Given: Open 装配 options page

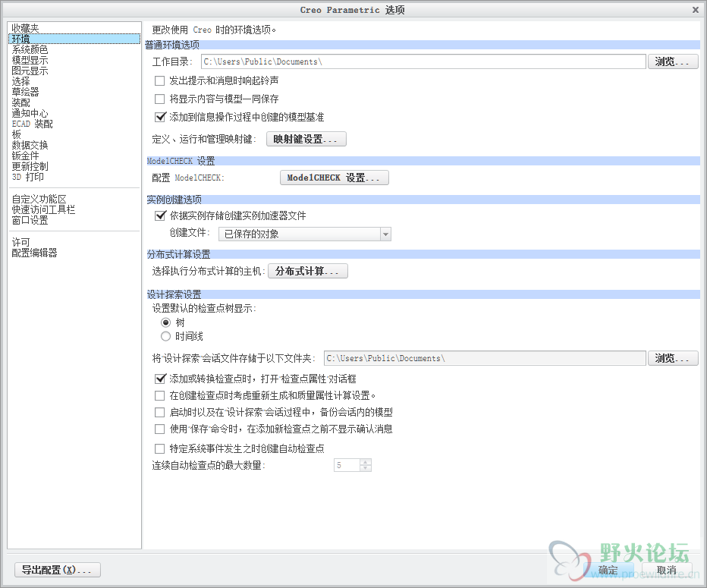Looking at the screenshot, I should coord(20,102).
